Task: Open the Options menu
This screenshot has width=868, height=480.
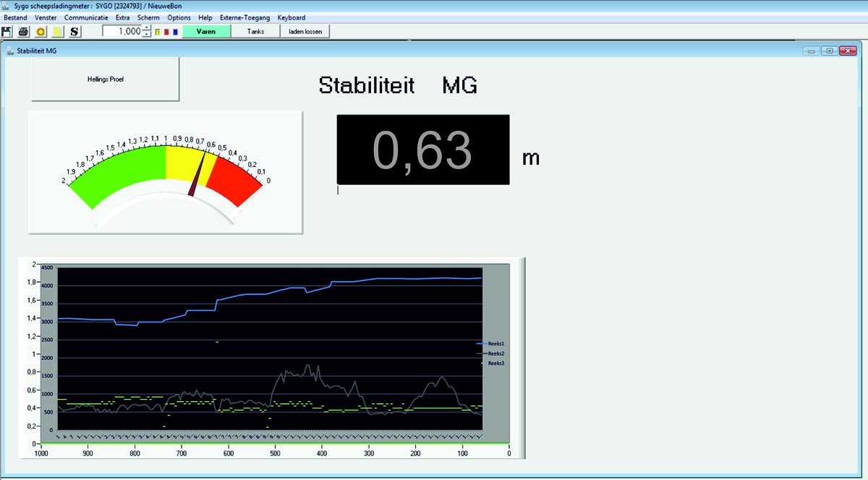Action: click(x=179, y=17)
